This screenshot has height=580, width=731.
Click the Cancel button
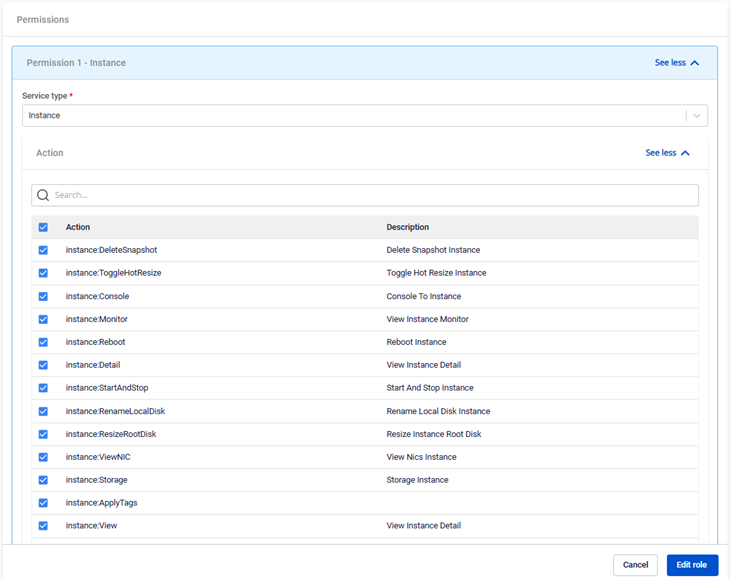635,565
